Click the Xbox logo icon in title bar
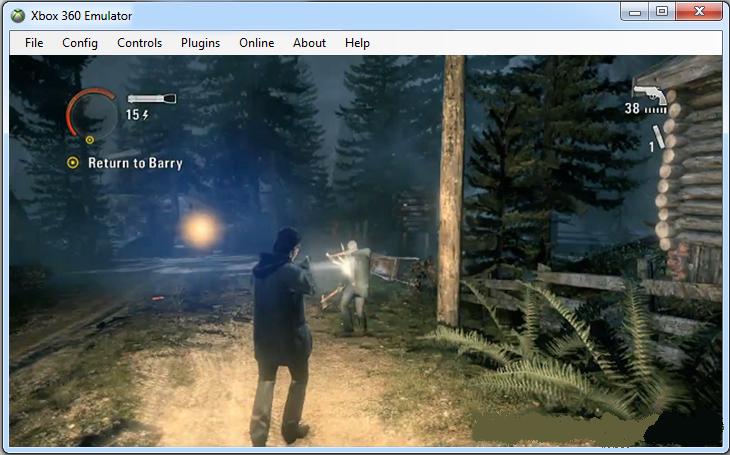 pyautogui.click(x=18, y=16)
